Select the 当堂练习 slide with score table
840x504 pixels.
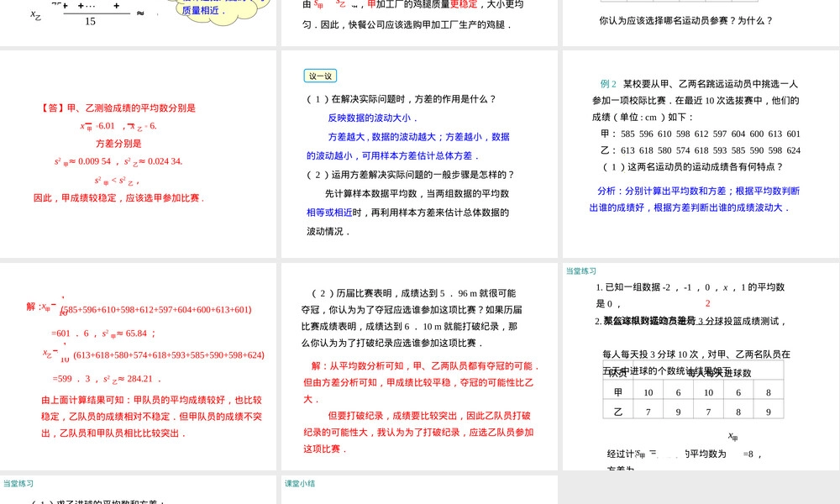pyautogui.click(x=701, y=366)
